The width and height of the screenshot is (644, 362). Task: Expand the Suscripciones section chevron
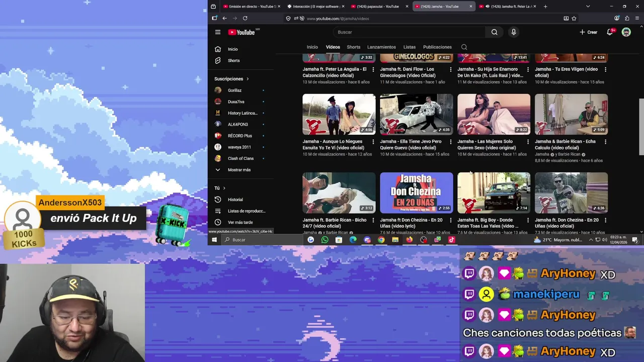pos(247,79)
